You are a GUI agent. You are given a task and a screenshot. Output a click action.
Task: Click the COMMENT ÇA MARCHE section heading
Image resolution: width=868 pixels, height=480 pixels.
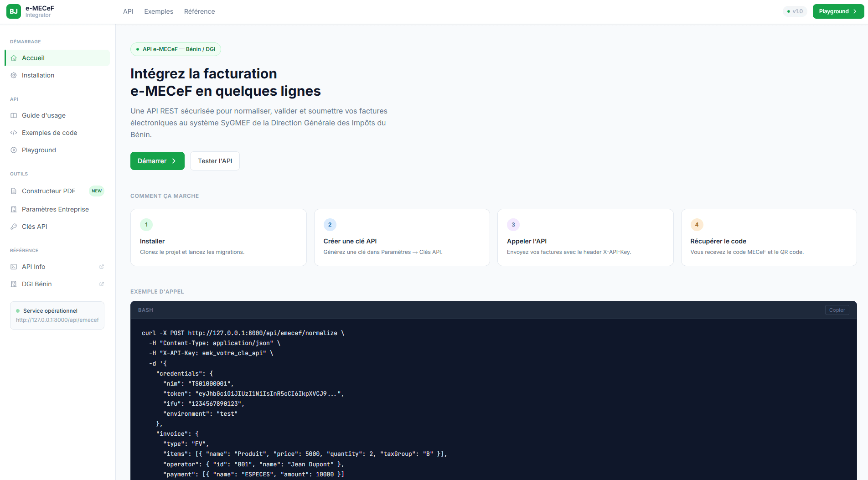point(165,196)
